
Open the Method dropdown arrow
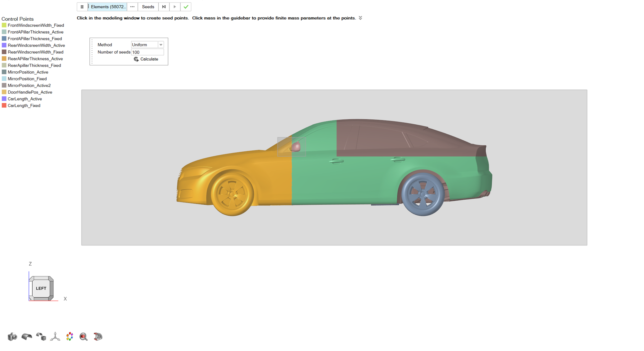(161, 45)
